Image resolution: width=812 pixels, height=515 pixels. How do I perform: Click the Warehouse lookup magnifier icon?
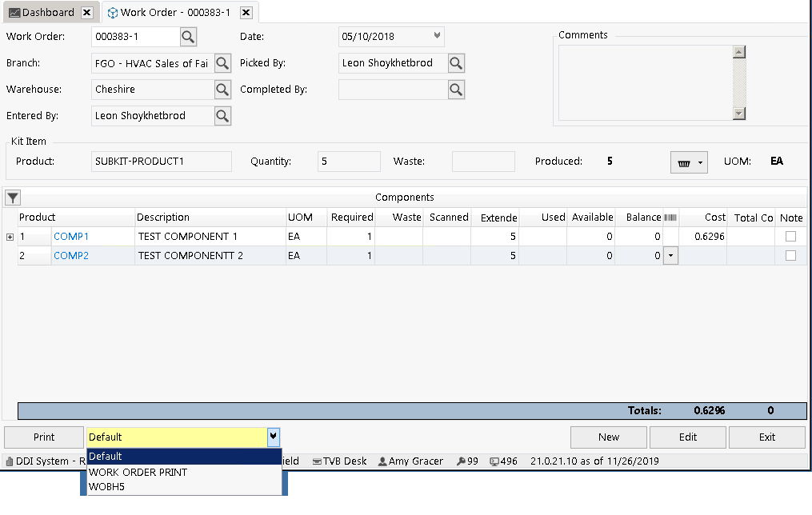tap(222, 90)
